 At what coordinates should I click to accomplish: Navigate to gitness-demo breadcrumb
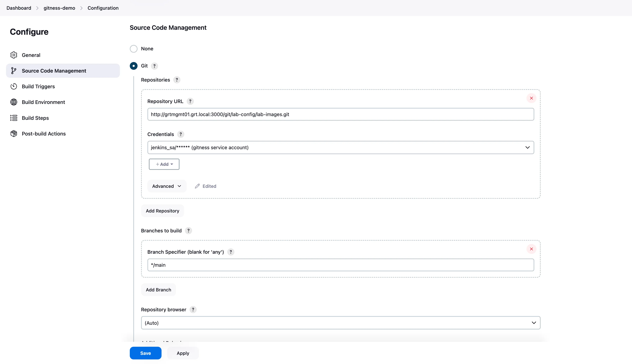pyautogui.click(x=59, y=8)
